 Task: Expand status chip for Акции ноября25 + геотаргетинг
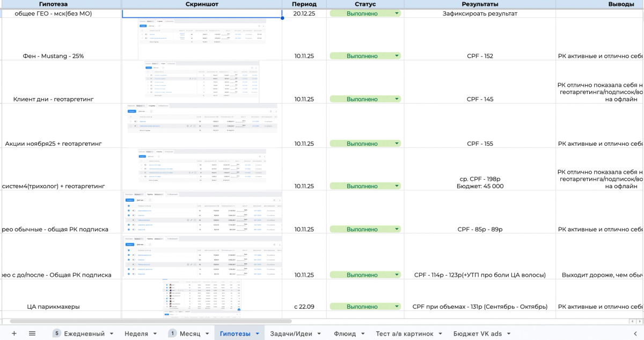(397, 144)
